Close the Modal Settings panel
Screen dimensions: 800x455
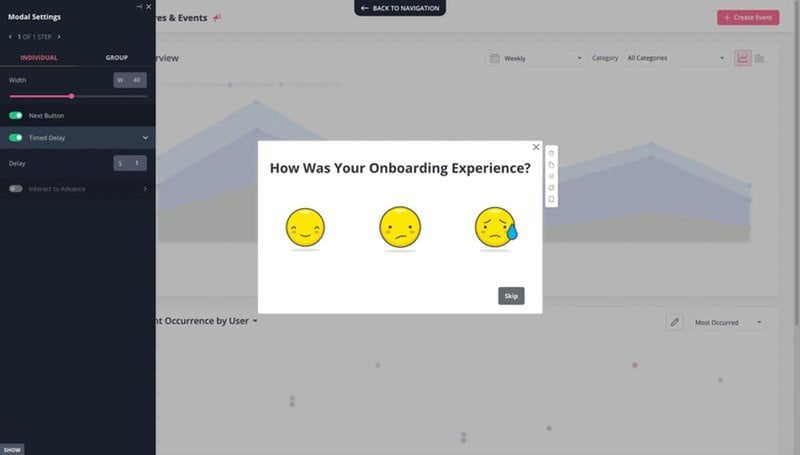point(148,7)
